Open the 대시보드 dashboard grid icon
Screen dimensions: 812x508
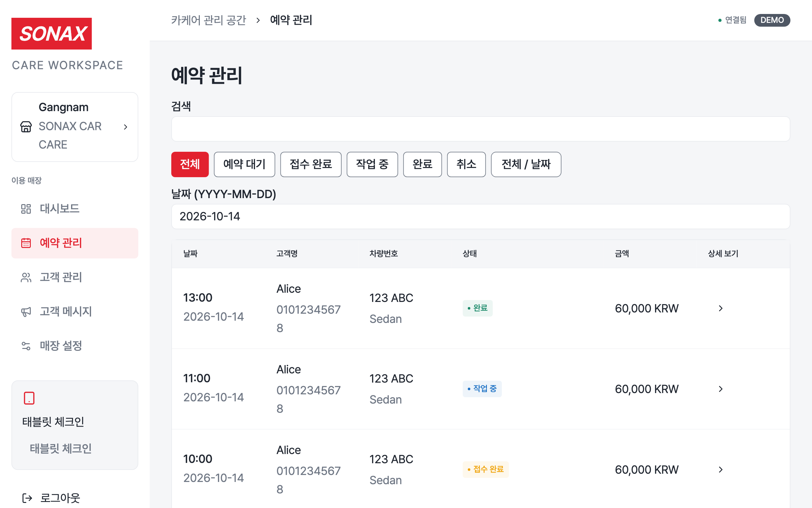(x=26, y=209)
